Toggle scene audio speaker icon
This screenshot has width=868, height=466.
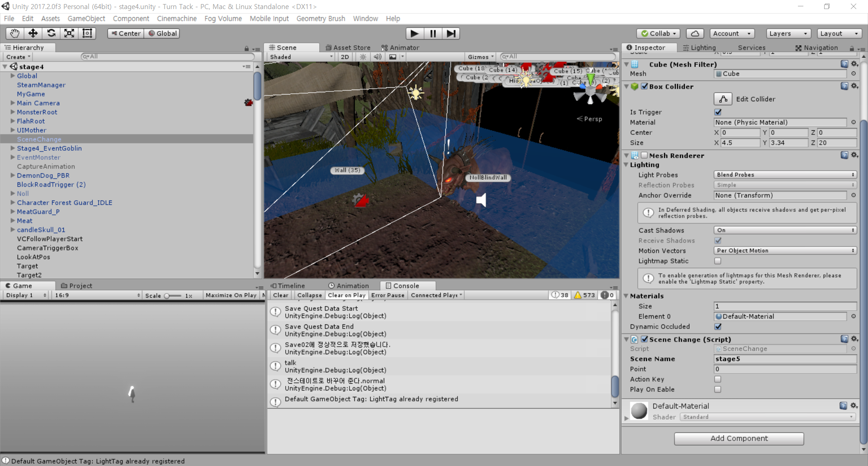[377, 57]
